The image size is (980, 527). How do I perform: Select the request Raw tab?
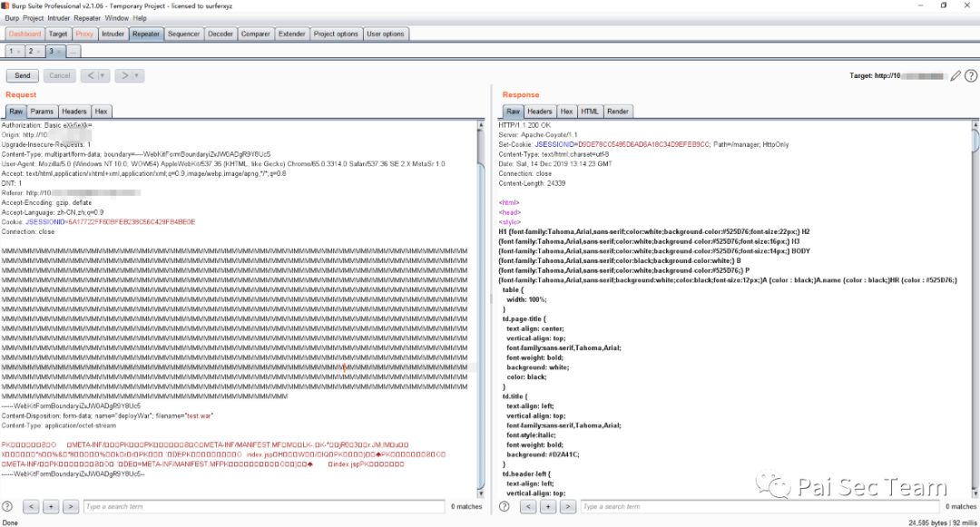[15, 112]
